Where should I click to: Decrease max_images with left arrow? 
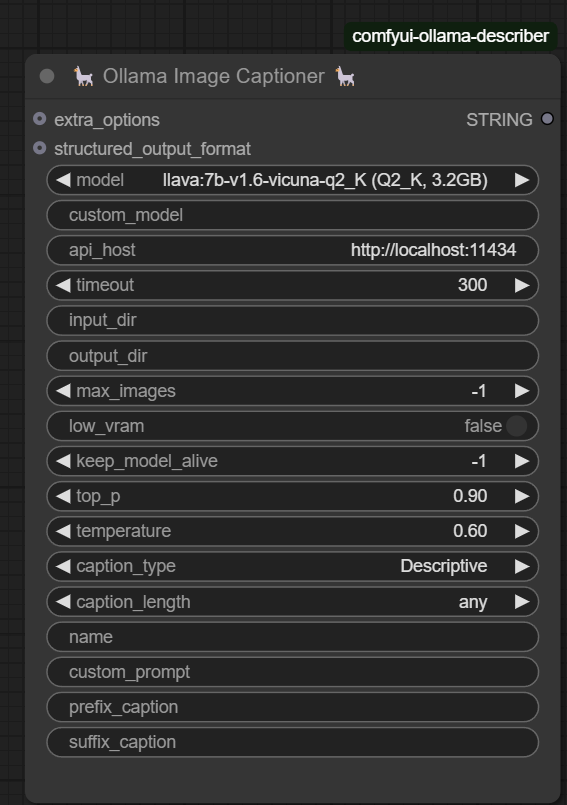pos(63,391)
